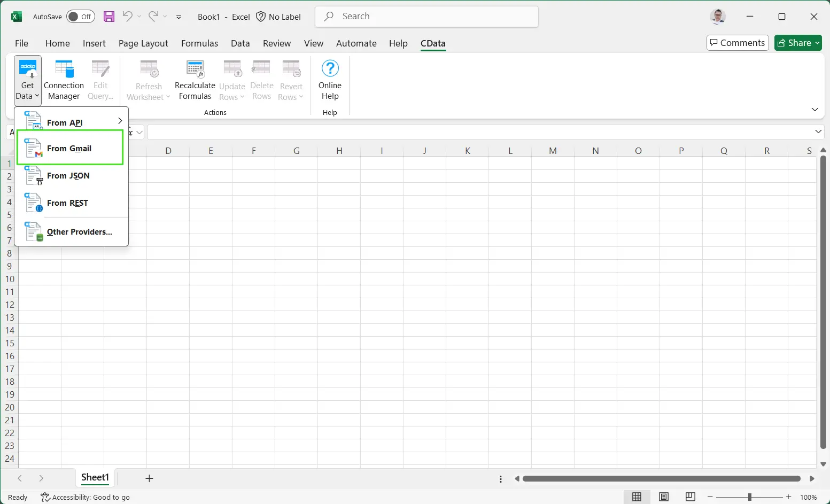Screen dimensions: 830x504
Task: Open Online Help
Action: click(330, 80)
